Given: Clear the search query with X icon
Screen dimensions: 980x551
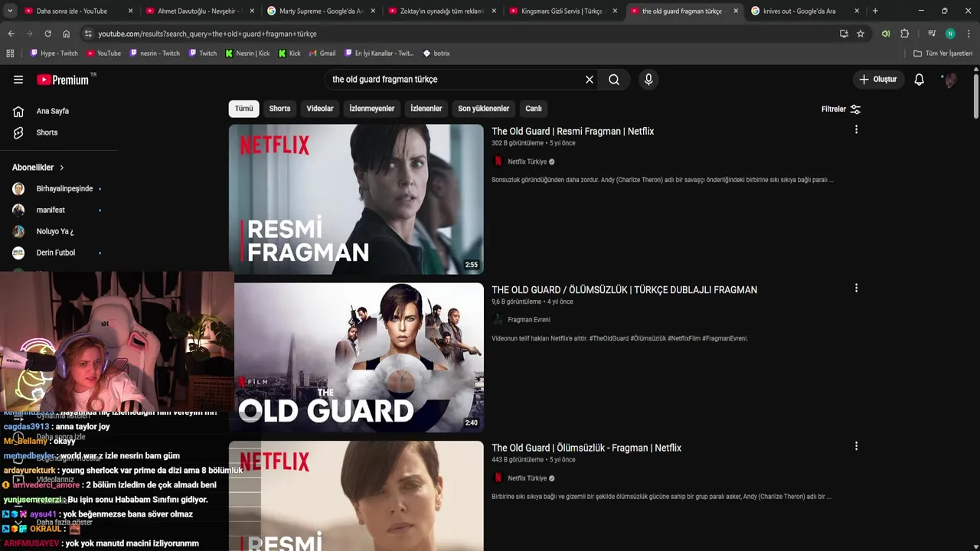Looking at the screenshot, I should coord(590,80).
